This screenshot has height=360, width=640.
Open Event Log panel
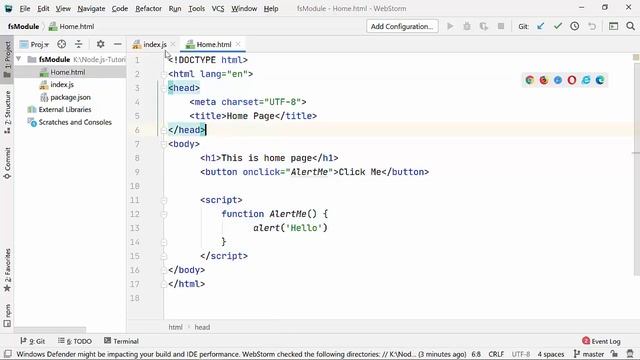601,341
